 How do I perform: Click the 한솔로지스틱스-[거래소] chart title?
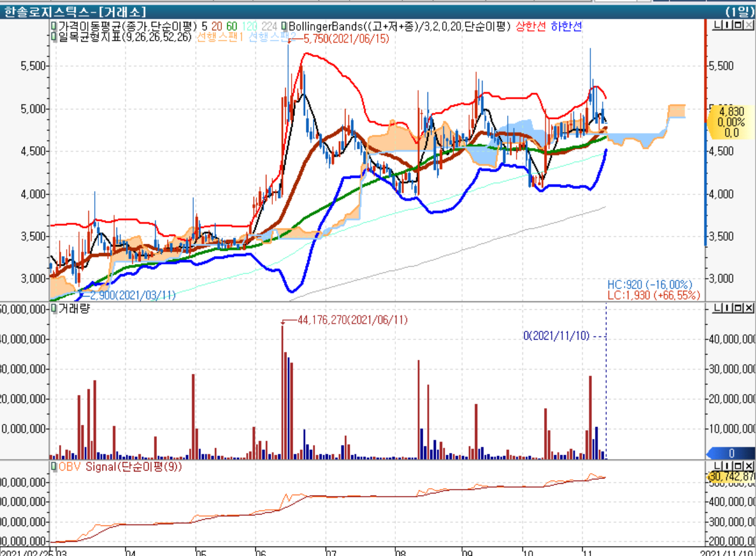[75, 11]
